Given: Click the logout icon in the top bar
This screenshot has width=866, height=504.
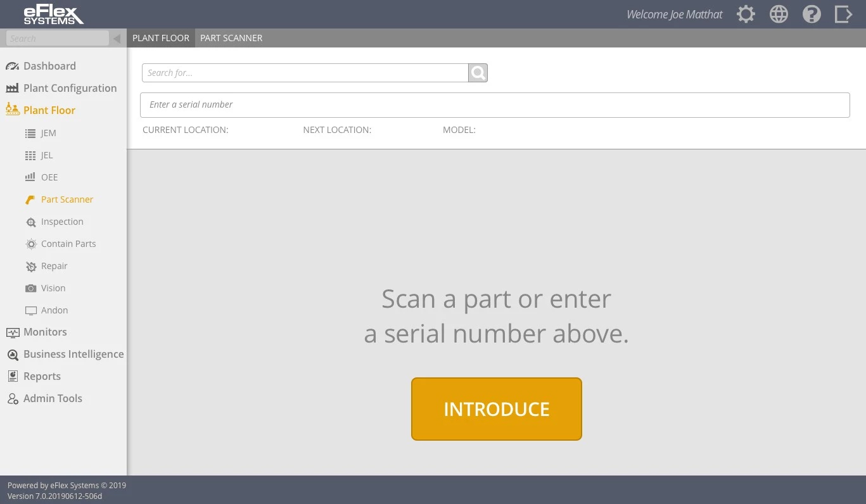Looking at the screenshot, I should (x=843, y=14).
